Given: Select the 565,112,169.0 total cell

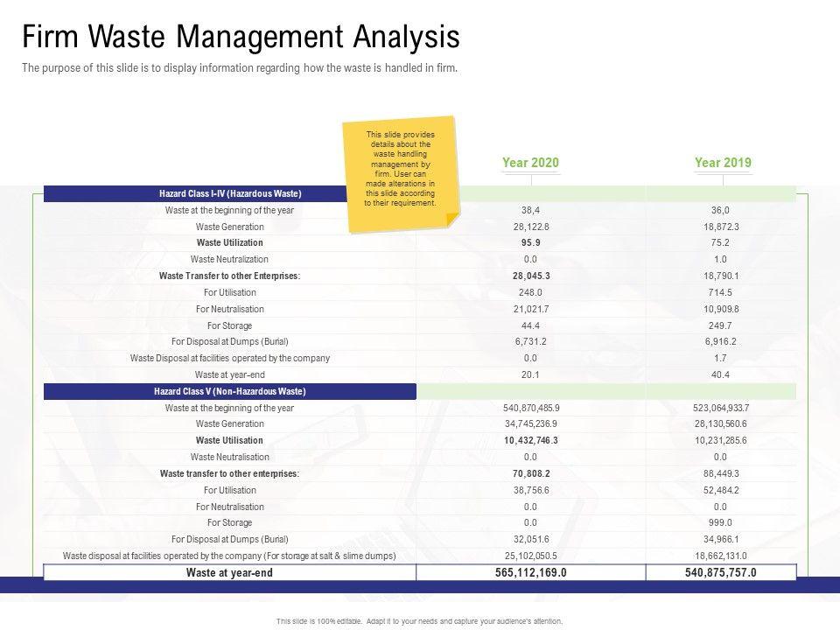Looking at the screenshot, I should pyautogui.click(x=530, y=572).
